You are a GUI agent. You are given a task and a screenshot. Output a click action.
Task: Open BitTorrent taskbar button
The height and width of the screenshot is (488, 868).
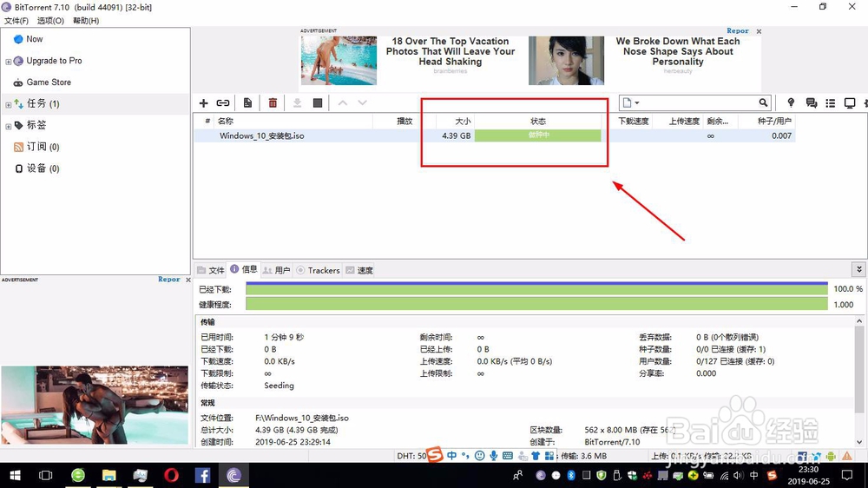tap(233, 475)
